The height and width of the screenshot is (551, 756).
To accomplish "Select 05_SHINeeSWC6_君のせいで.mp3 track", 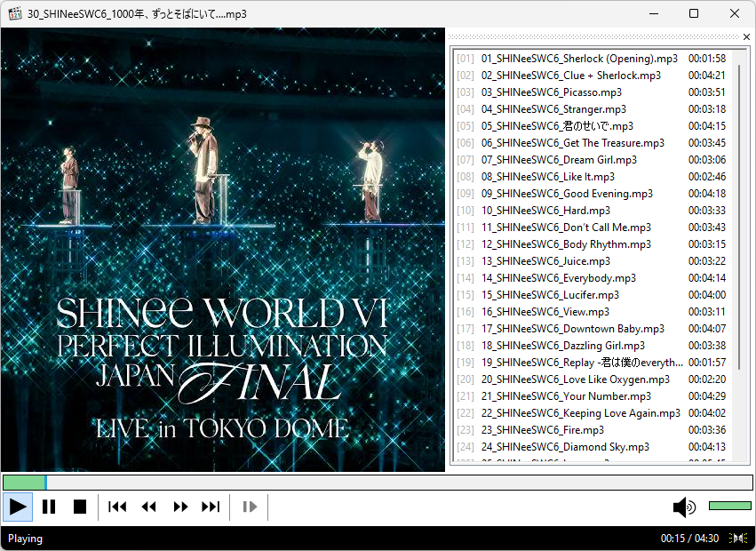I will pos(592,126).
